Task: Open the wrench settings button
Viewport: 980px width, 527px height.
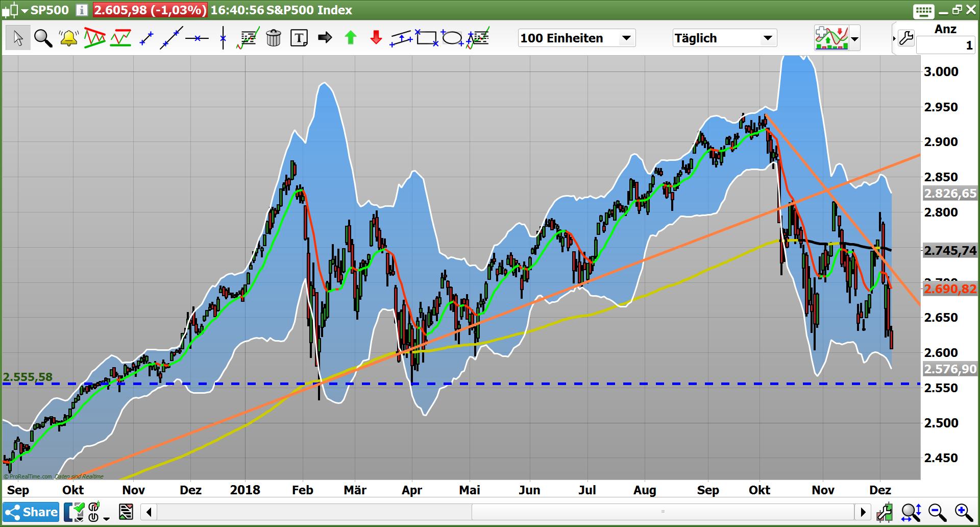Action: tap(906, 38)
